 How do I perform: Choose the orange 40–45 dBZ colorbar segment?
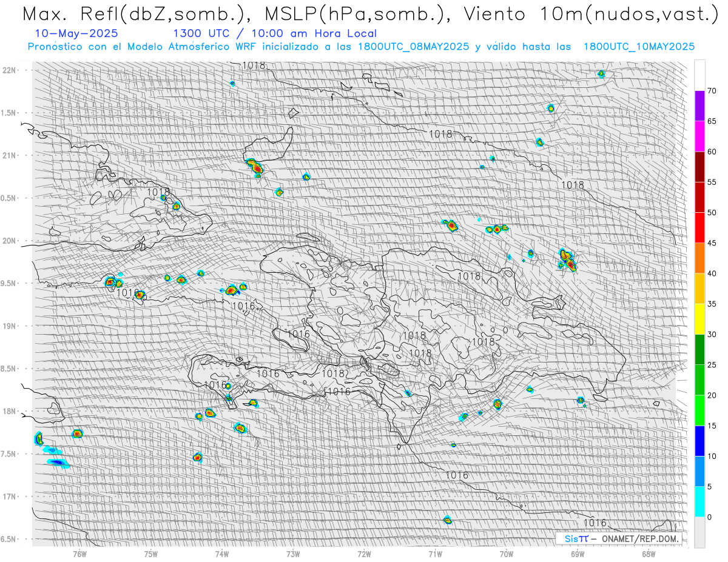click(699, 258)
